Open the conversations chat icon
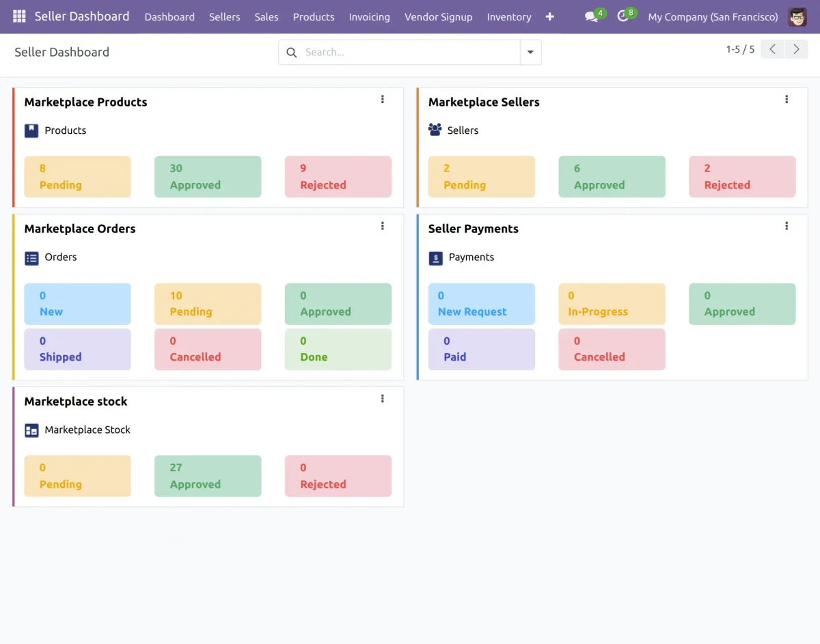Screen dimensions: 820x644 pos(591,16)
